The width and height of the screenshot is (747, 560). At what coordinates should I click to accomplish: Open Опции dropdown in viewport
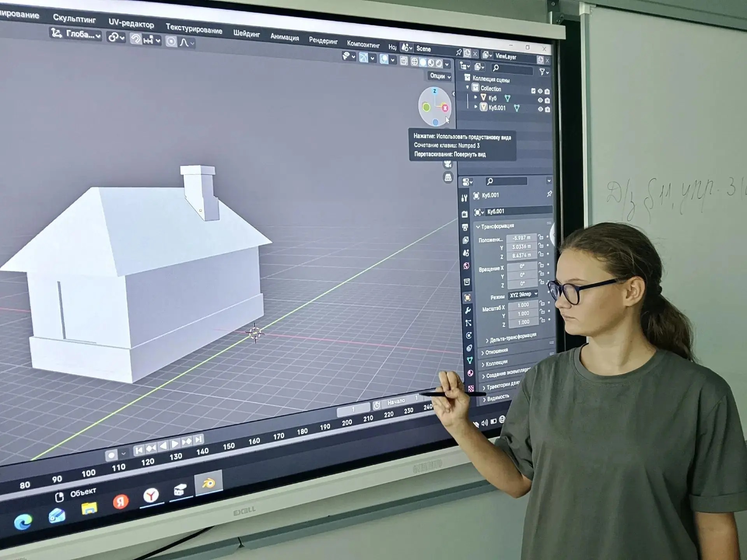pyautogui.click(x=440, y=76)
